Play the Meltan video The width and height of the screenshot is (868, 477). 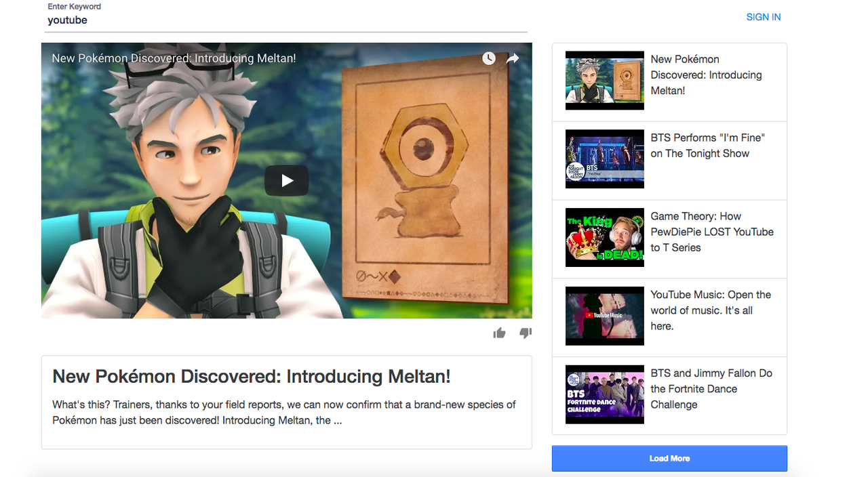click(286, 181)
